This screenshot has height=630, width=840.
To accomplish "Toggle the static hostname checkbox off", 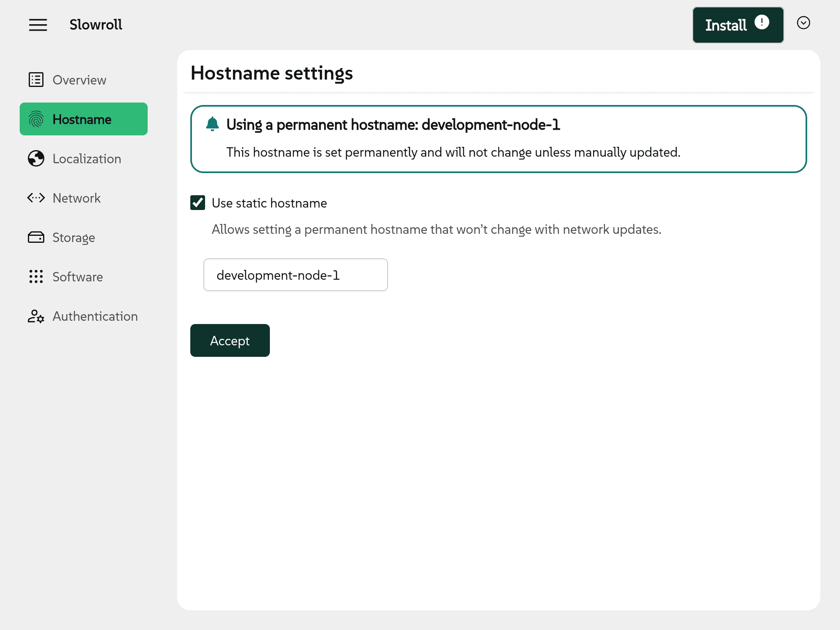I will click(x=197, y=203).
